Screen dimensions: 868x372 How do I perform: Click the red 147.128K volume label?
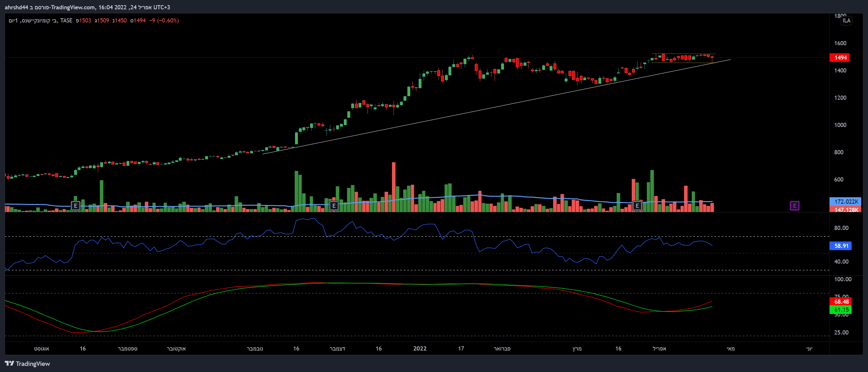tap(845, 210)
